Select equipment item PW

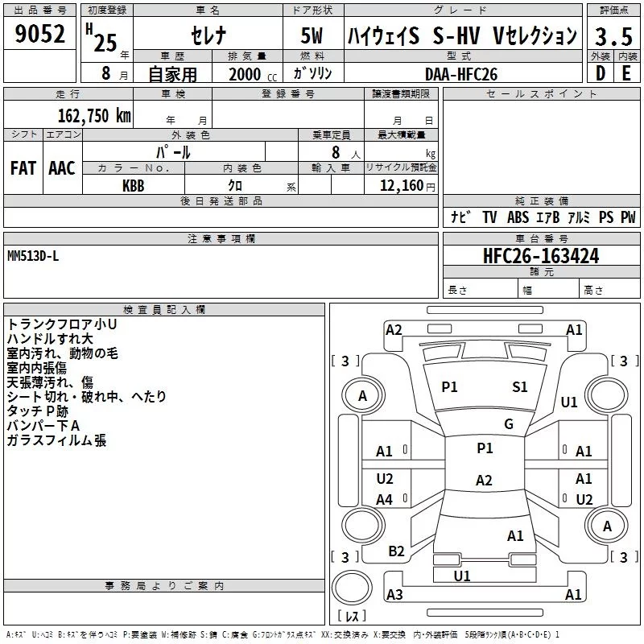click(628, 217)
